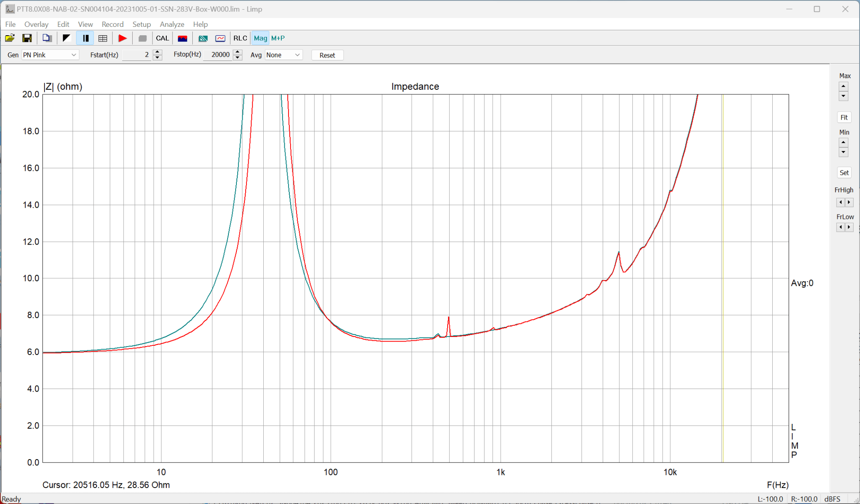Viewport: 860px width, 504px height.
Task: Decrease Fstart(Hz) with down arrow
Action: (157, 57)
